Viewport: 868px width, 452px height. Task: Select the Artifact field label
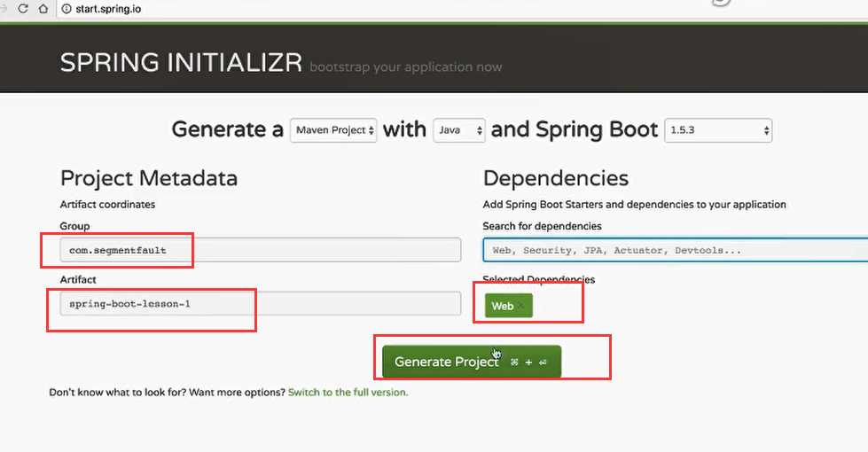click(78, 279)
